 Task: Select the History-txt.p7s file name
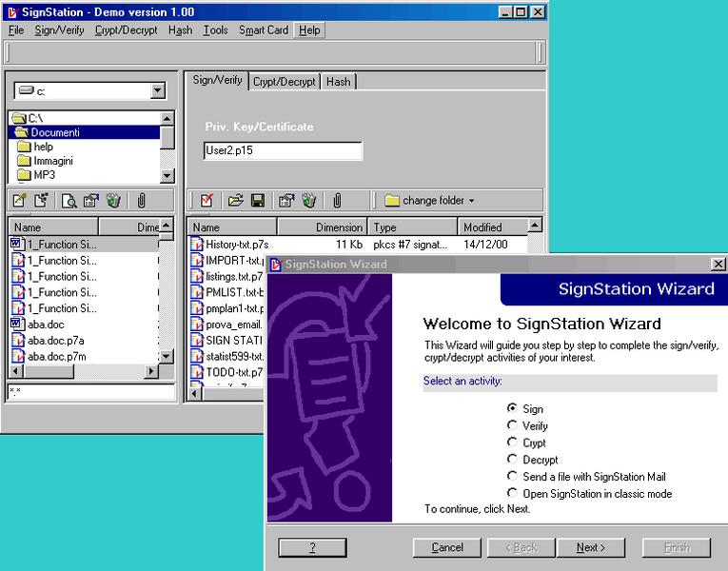pos(237,245)
